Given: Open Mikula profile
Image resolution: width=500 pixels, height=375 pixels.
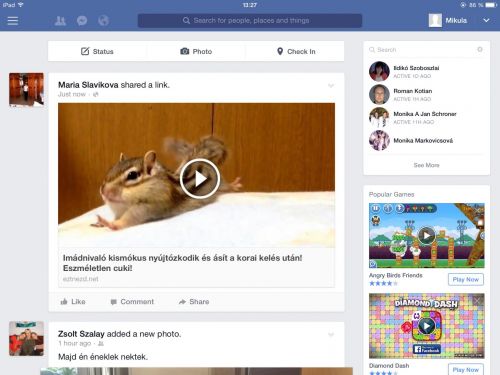Looking at the screenshot, I should (x=448, y=21).
